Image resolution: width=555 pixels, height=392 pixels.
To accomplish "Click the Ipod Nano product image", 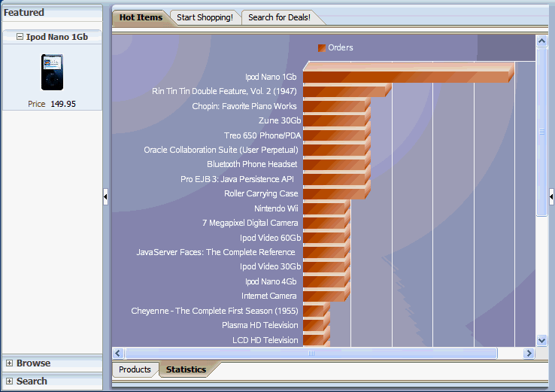I will click(52, 72).
